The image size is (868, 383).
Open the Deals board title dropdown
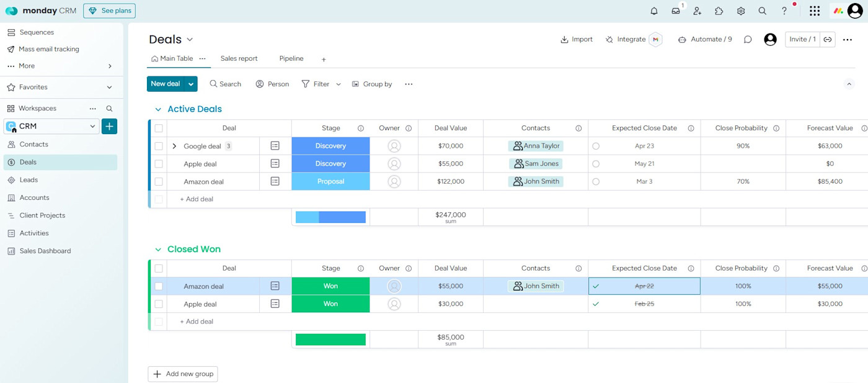pyautogui.click(x=190, y=40)
